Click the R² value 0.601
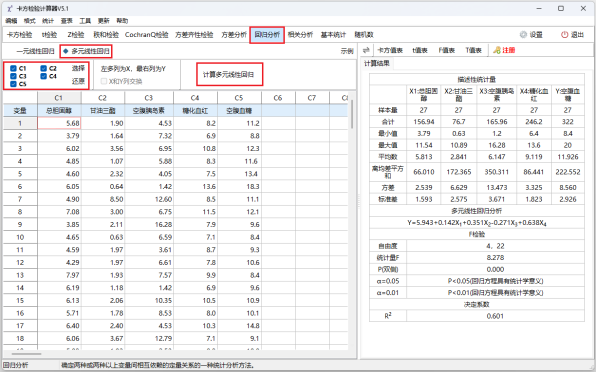Viewport: 596px width, 372px height. [495, 316]
